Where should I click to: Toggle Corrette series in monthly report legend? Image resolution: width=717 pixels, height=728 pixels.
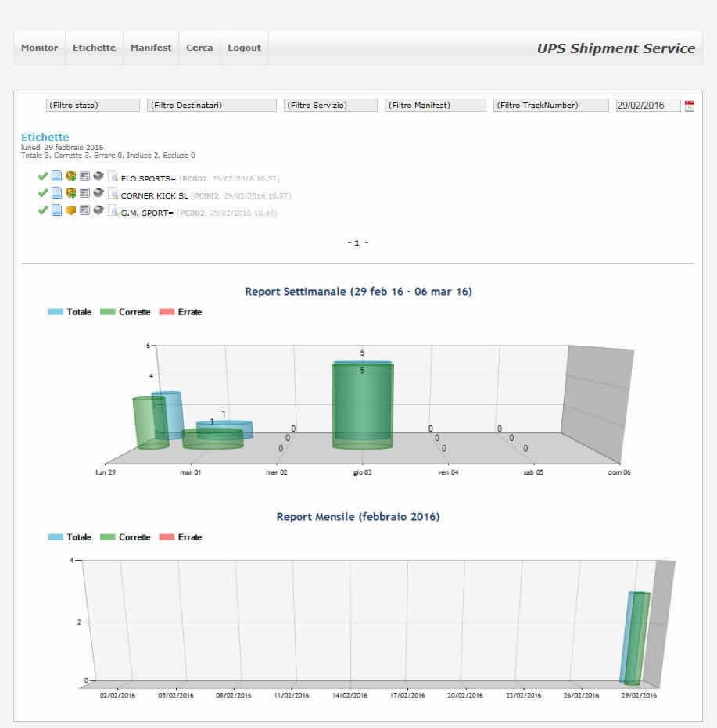tap(125, 537)
